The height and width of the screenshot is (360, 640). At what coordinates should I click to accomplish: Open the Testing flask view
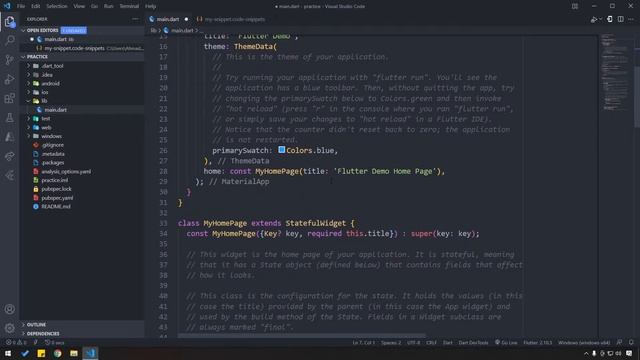(x=10, y=118)
